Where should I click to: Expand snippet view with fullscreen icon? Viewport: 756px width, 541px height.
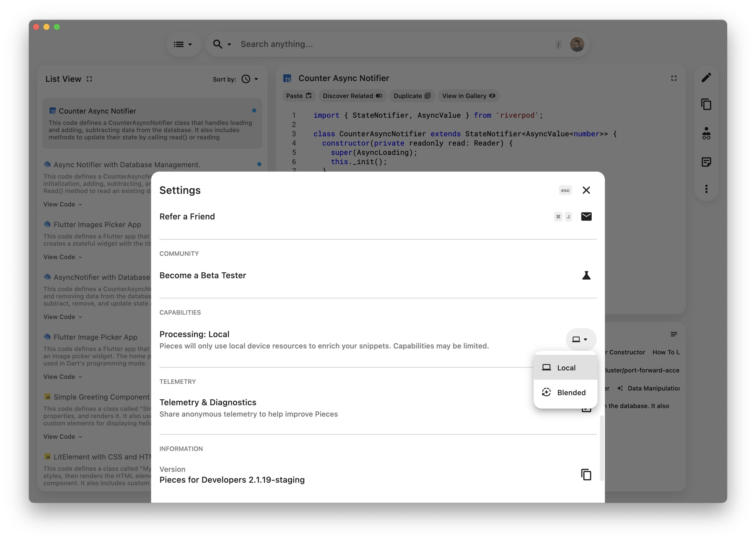click(x=674, y=78)
